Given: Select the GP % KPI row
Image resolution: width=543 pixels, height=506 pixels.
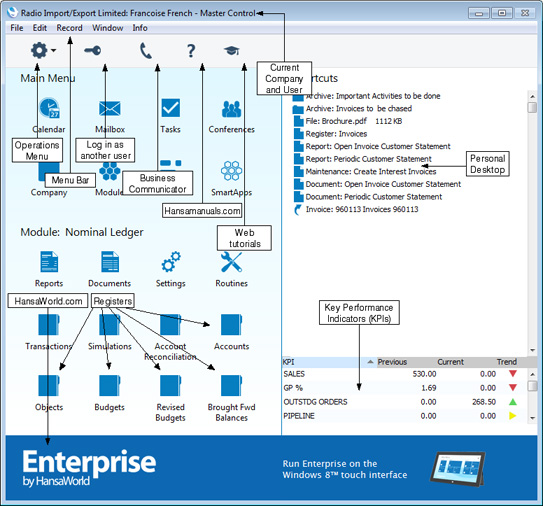Looking at the screenshot, I should tap(404, 388).
